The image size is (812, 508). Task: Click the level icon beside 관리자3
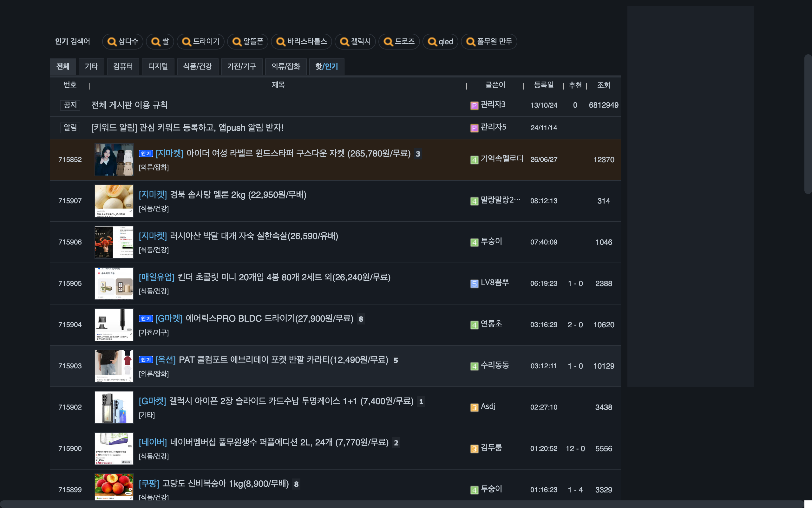point(474,106)
